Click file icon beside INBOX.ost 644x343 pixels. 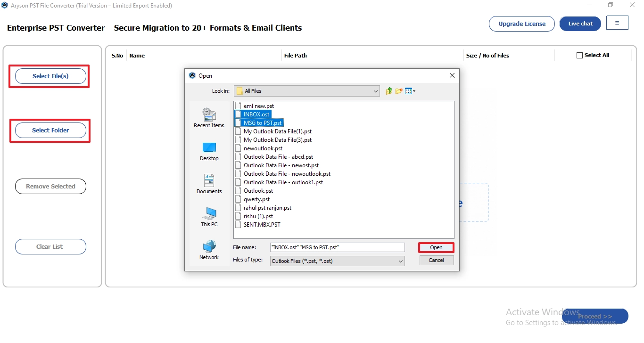[238, 114]
